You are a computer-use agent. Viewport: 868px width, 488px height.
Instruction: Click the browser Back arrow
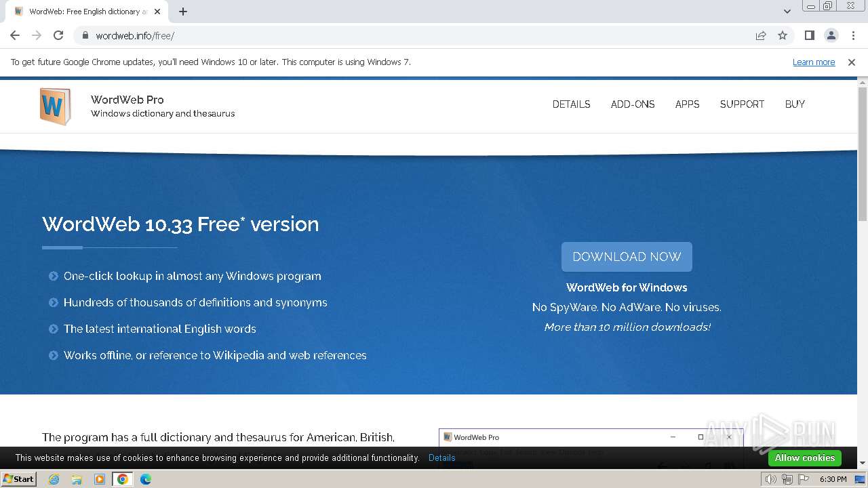coord(15,35)
